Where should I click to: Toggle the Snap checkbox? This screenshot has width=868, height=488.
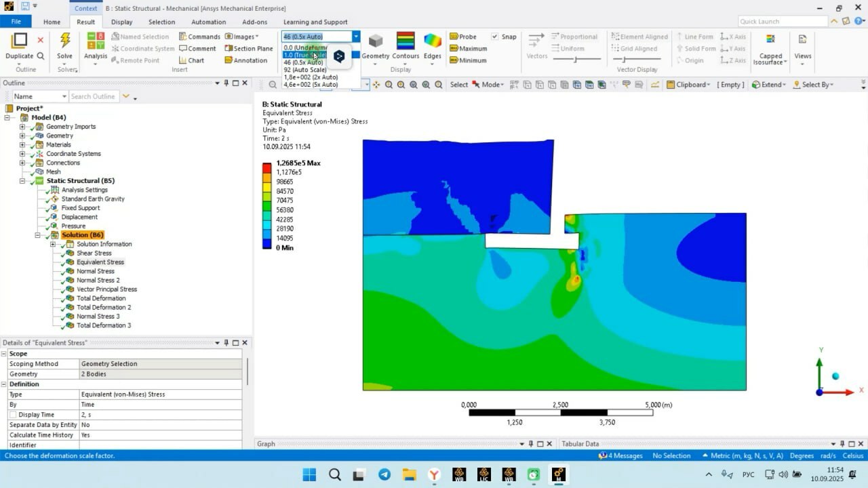click(495, 37)
